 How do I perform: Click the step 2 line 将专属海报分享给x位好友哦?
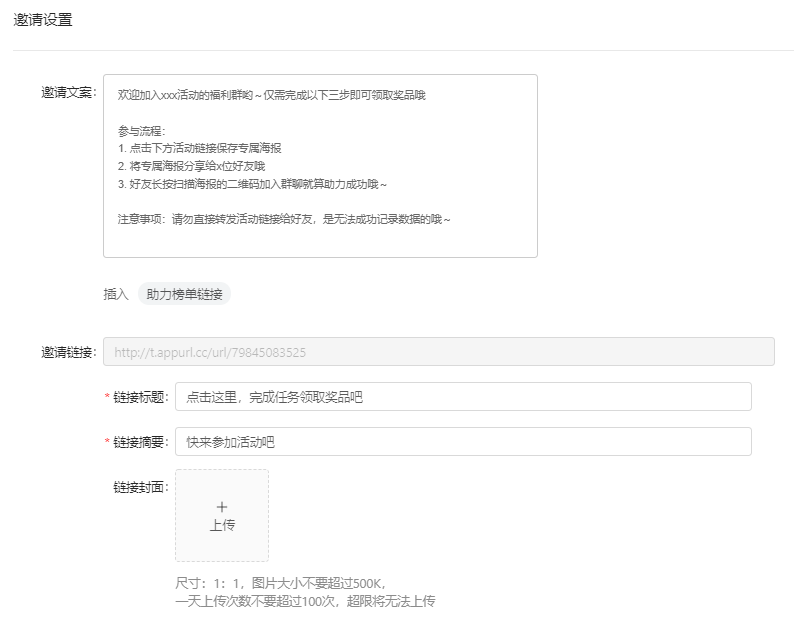pos(191,166)
